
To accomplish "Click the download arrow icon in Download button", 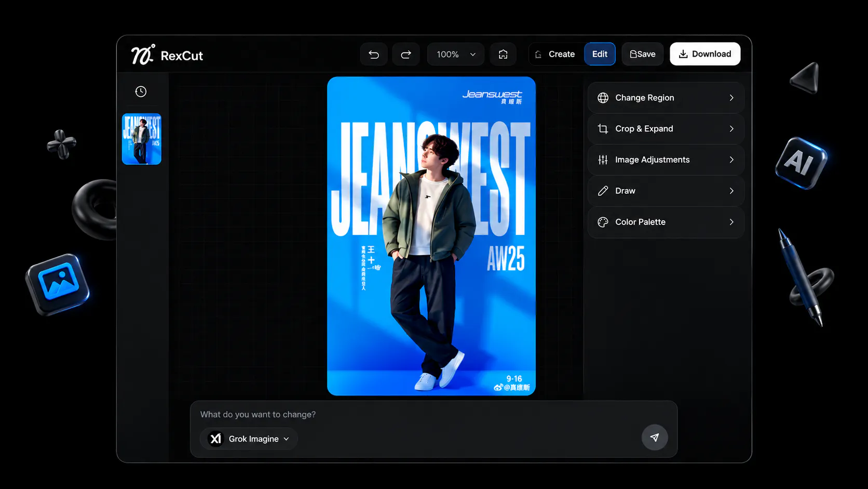I will [683, 54].
